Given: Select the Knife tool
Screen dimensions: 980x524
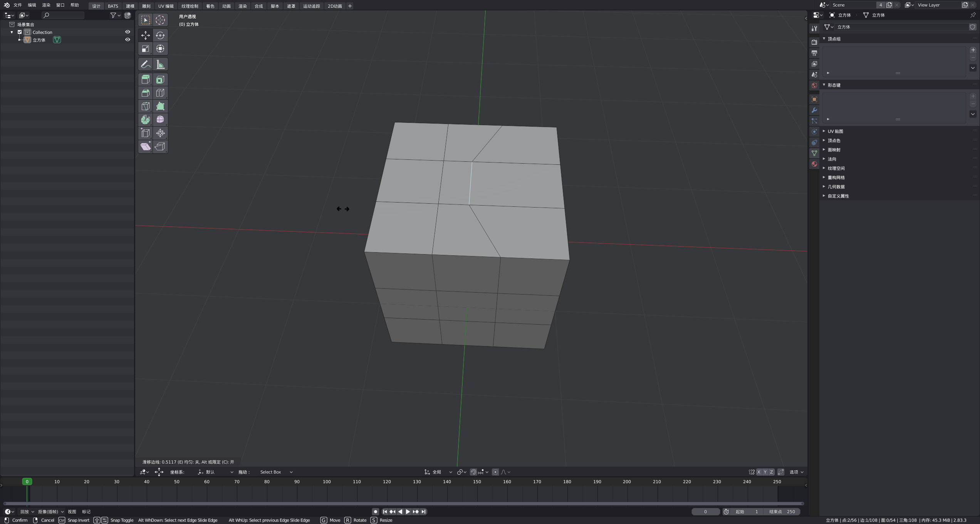Looking at the screenshot, I should tap(145, 106).
